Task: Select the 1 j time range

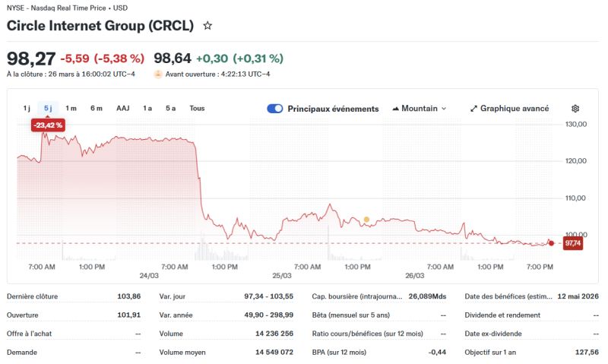Action: [x=27, y=108]
